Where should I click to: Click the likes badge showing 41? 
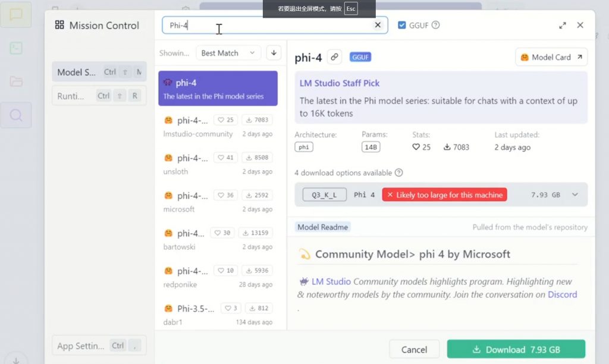[x=225, y=158]
